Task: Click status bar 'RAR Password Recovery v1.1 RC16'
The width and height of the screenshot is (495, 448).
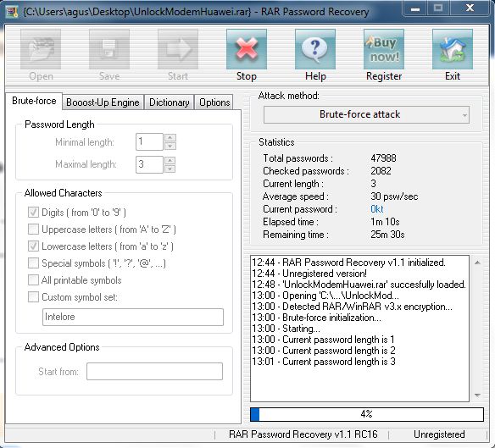Action: tap(303, 434)
